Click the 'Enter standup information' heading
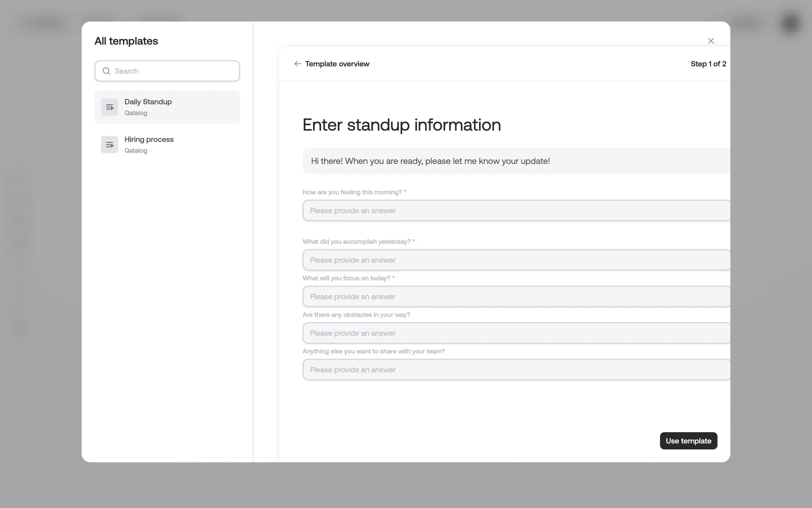This screenshot has height=508, width=812. tap(401, 125)
